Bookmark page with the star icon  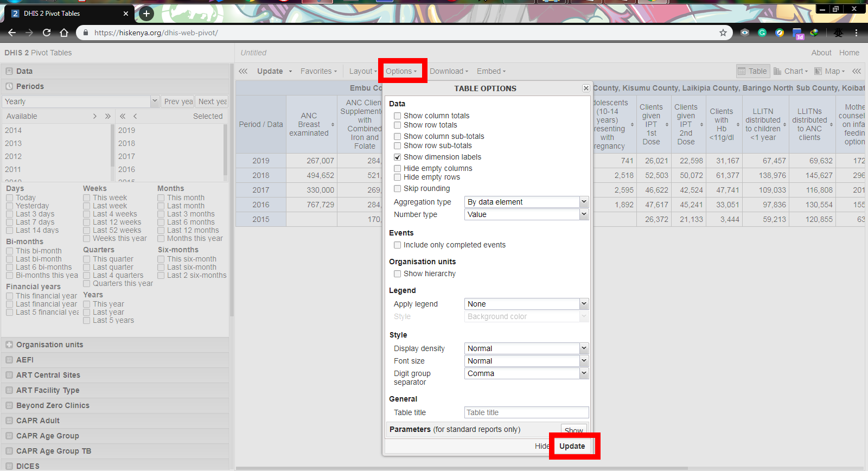[723, 33]
